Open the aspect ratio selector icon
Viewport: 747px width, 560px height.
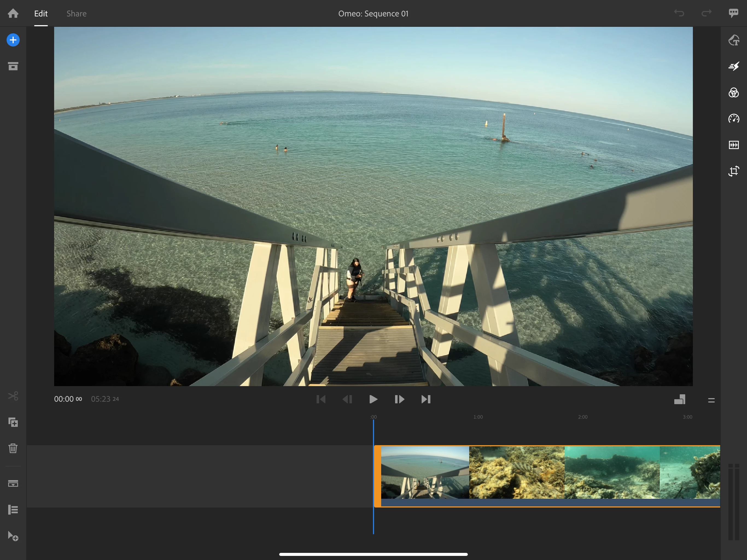coord(679,399)
